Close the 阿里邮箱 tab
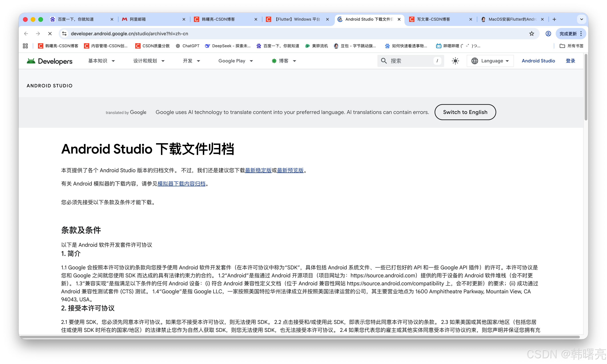The image size is (607, 364). pyautogui.click(x=184, y=19)
